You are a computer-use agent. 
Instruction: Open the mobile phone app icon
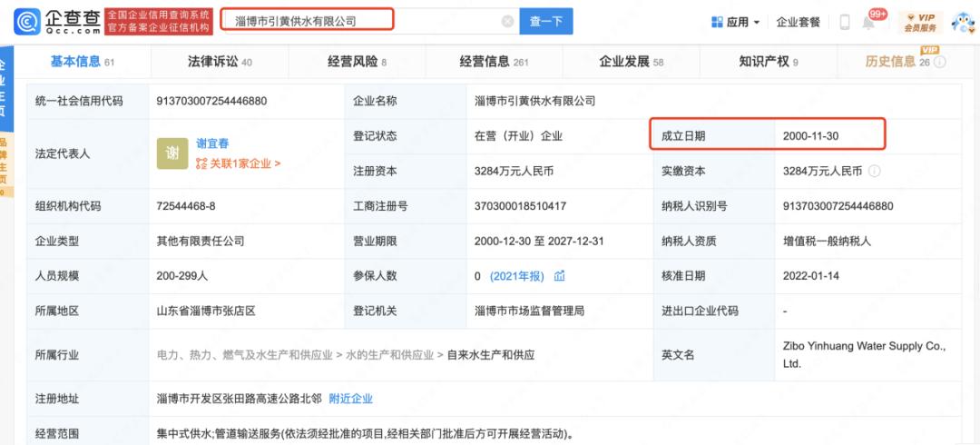point(845,22)
